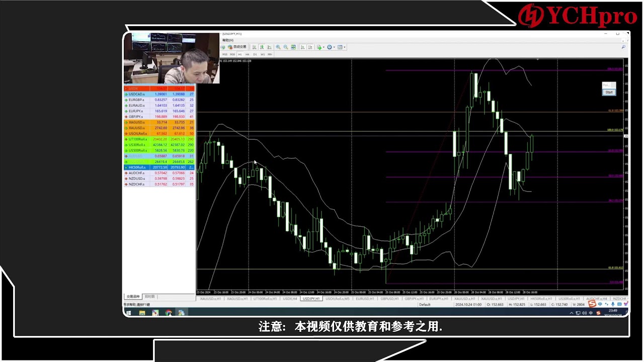This screenshot has width=644, height=362.
Task: Toggle the chart shift icon
Action: [310, 47]
